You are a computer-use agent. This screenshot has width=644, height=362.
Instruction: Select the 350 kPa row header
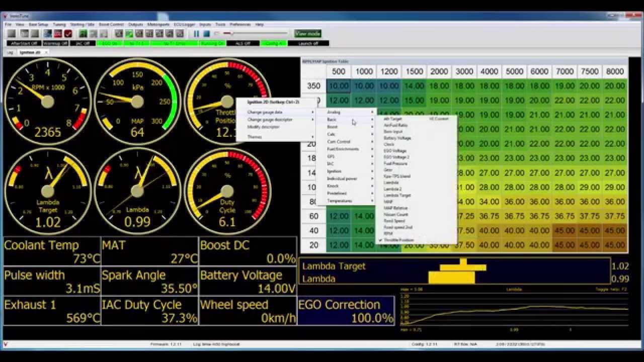(313, 86)
